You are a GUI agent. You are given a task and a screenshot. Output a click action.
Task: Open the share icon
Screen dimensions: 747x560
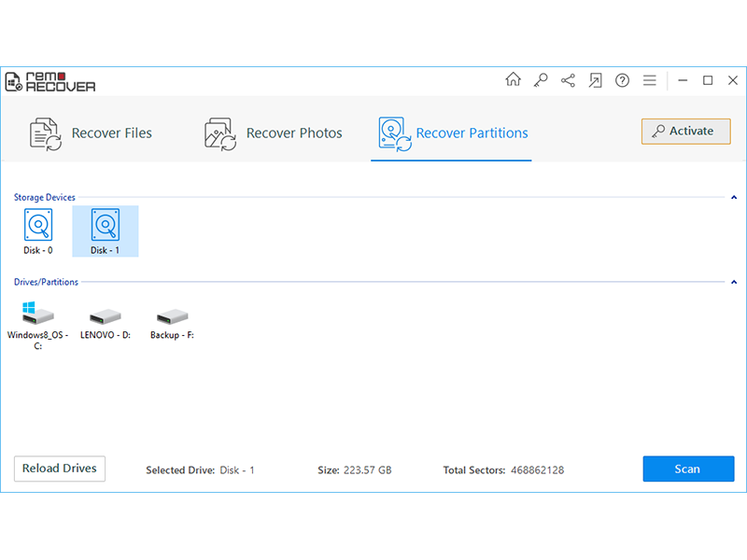(x=568, y=80)
